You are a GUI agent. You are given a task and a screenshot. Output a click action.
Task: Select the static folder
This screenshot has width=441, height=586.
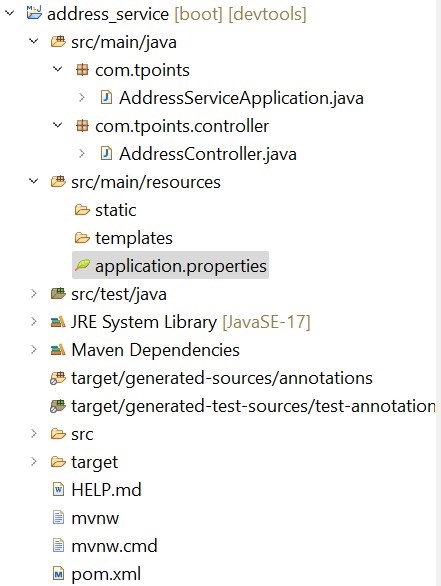(105, 210)
